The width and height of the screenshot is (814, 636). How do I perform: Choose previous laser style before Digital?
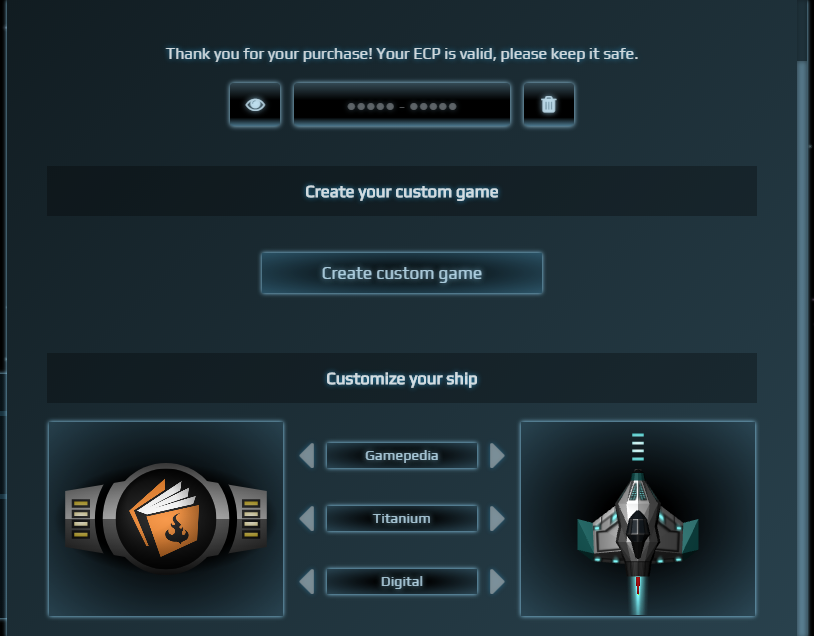[x=307, y=581]
